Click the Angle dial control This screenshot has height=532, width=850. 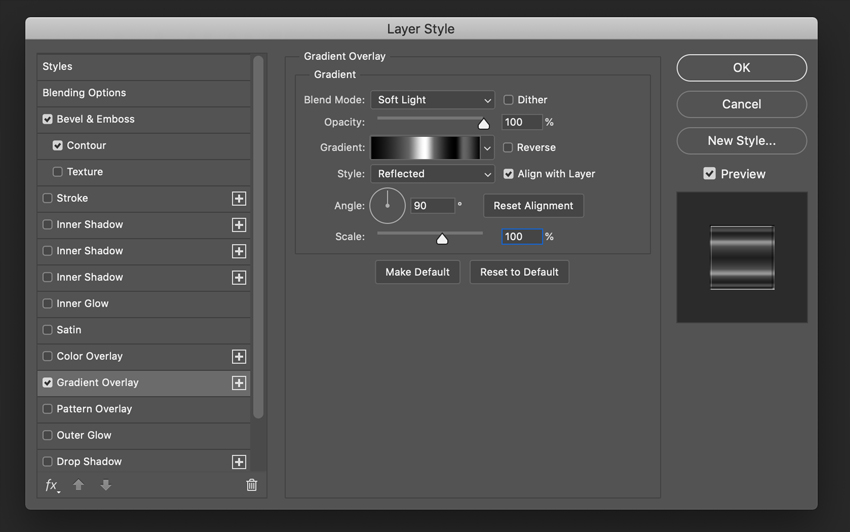[x=388, y=206]
